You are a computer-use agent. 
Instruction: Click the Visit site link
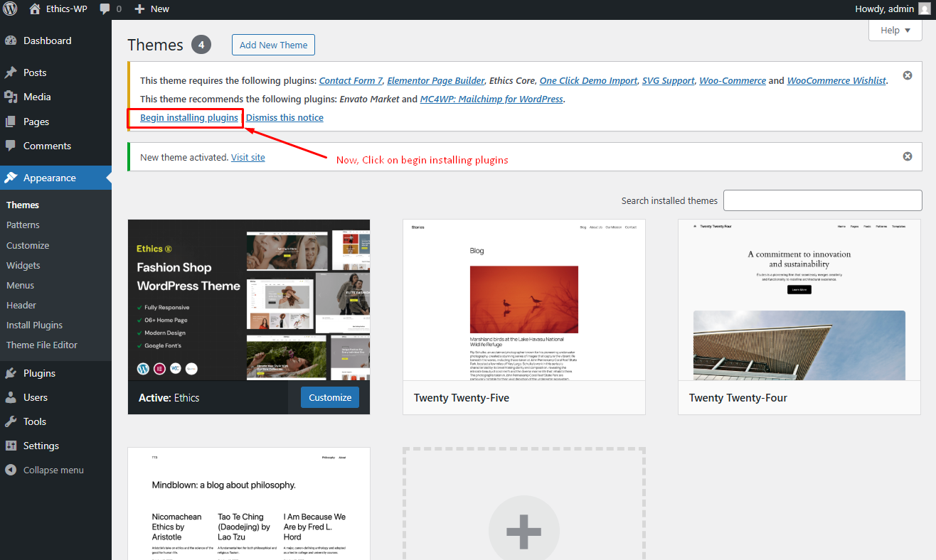click(x=248, y=157)
